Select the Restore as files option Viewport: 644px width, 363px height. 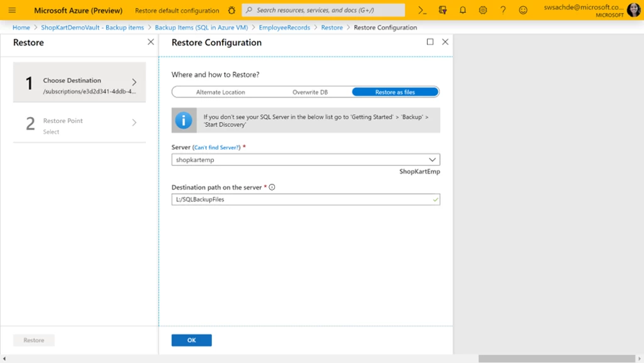pyautogui.click(x=395, y=92)
